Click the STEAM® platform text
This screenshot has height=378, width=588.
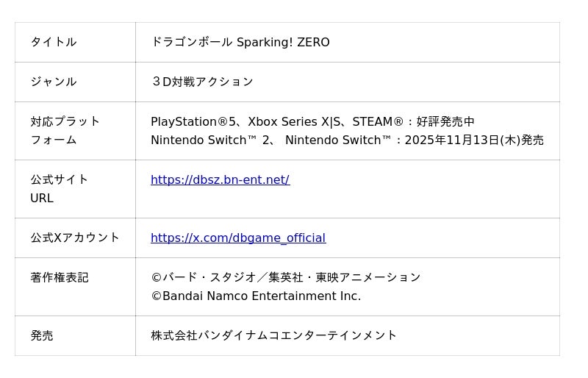coord(378,122)
